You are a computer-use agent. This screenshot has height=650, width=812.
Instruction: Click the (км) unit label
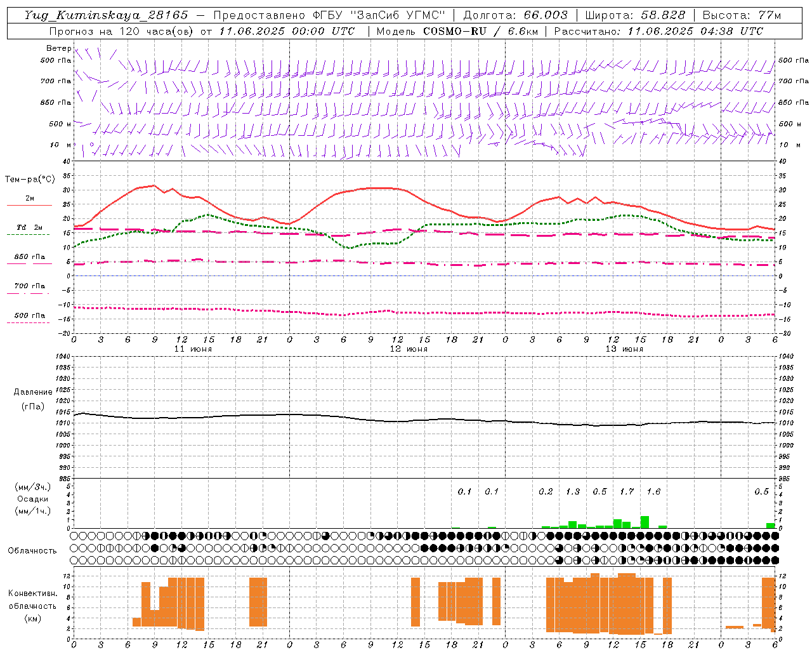[32, 618]
